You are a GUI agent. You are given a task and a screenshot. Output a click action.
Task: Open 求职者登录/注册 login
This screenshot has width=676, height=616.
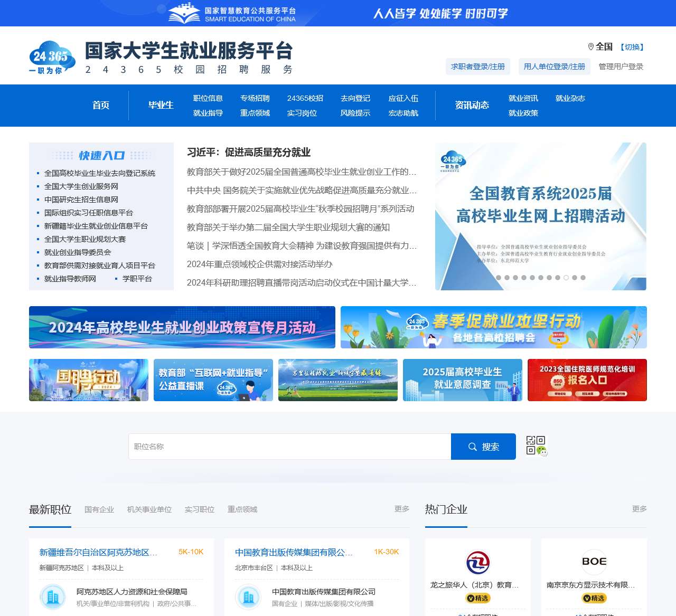tap(478, 67)
